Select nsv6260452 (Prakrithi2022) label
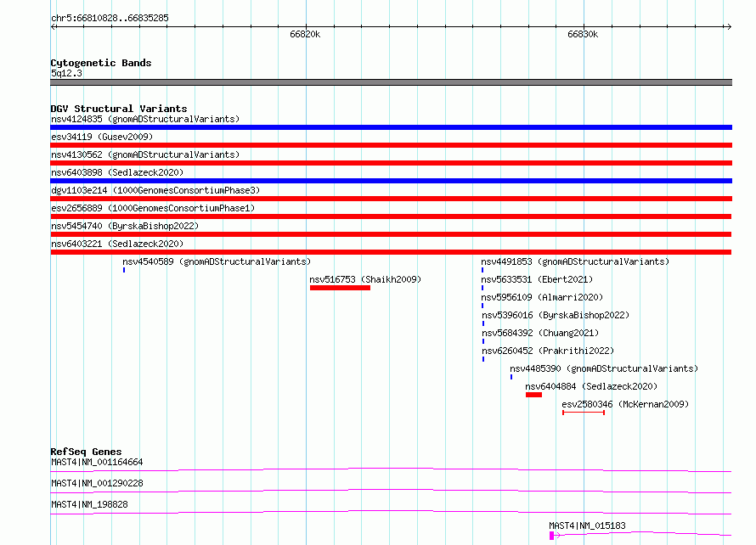The height and width of the screenshot is (545, 756). pyautogui.click(x=548, y=351)
